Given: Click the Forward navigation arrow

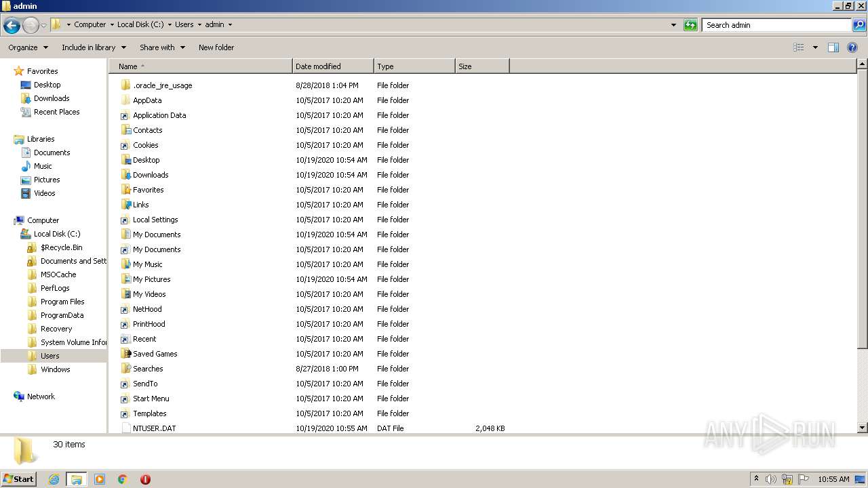Looking at the screenshot, I should [x=31, y=26].
